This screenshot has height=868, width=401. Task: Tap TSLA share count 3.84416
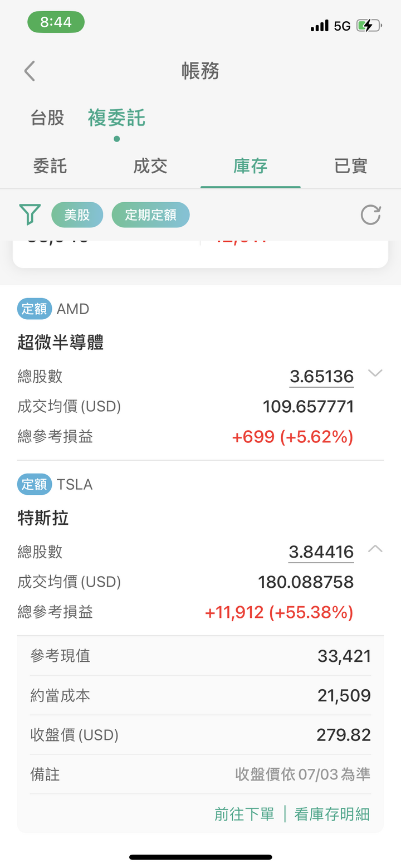(x=321, y=552)
